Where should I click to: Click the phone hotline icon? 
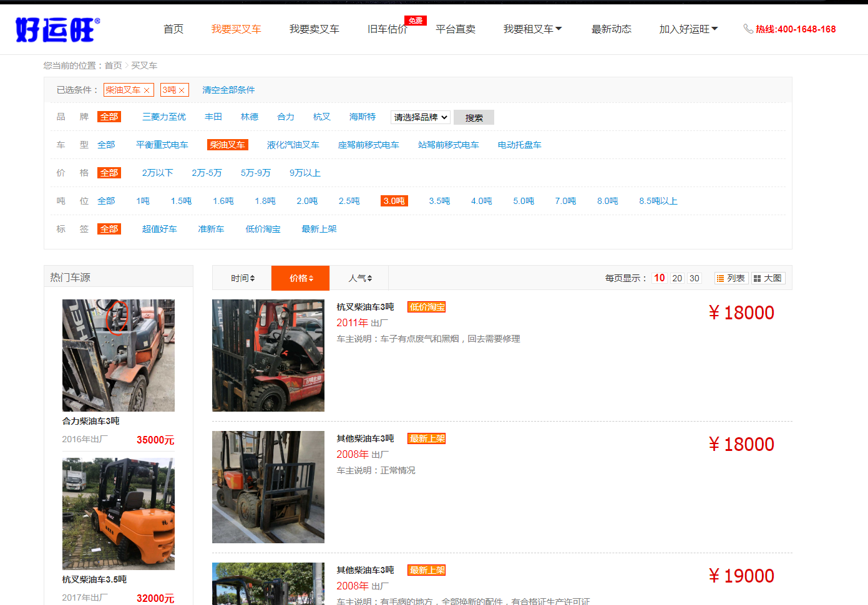(748, 29)
